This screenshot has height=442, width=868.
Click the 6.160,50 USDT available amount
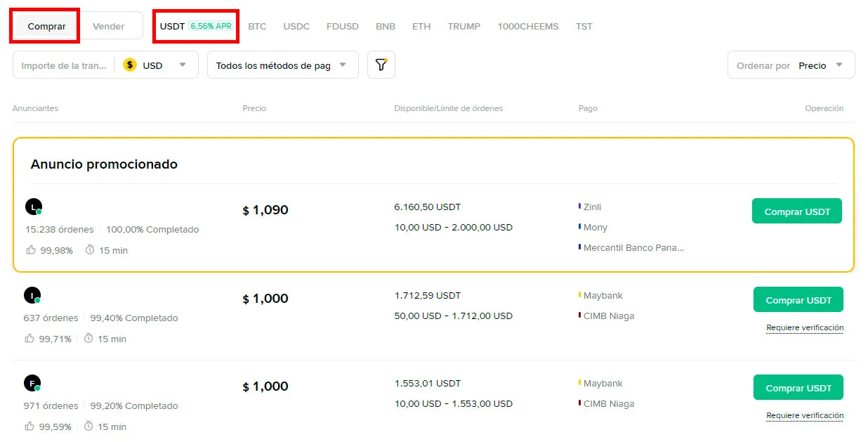coord(428,207)
